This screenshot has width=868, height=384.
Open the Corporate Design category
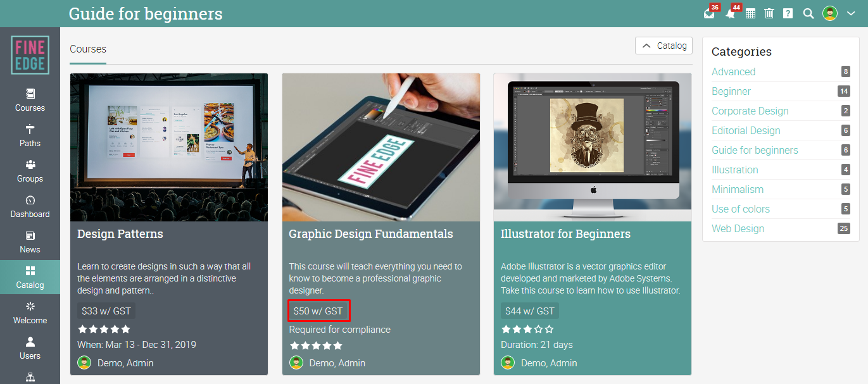[750, 111]
